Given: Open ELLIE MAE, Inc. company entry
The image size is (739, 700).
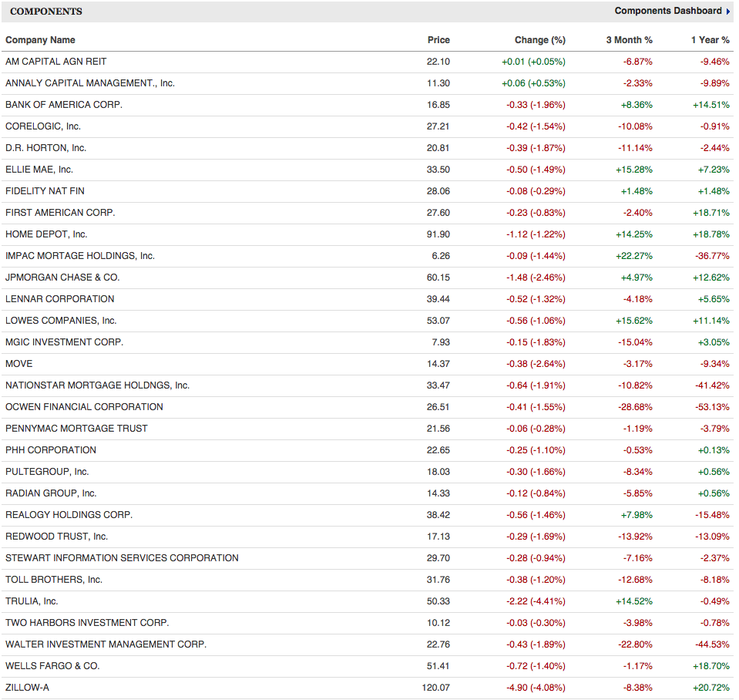Looking at the screenshot, I should (39, 170).
